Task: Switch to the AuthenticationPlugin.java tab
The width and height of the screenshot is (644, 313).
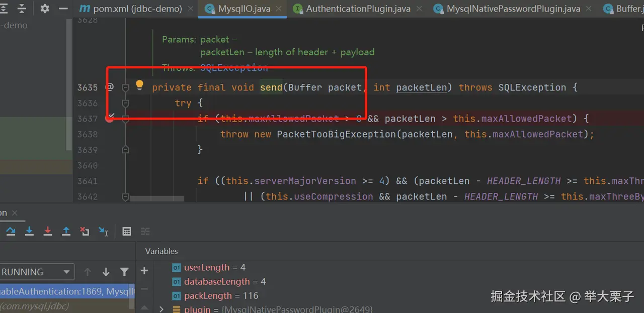Action: pyautogui.click(x=358, y=9)
